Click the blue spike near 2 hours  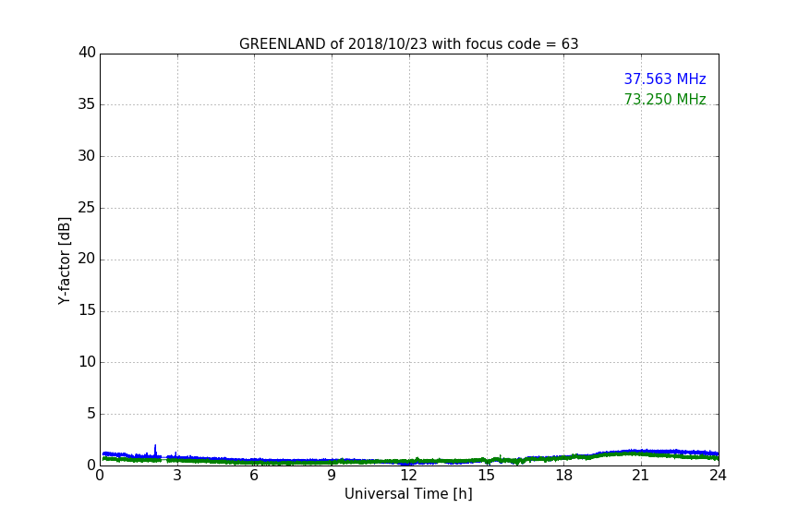pyautogui.click(x=155, y=450)
